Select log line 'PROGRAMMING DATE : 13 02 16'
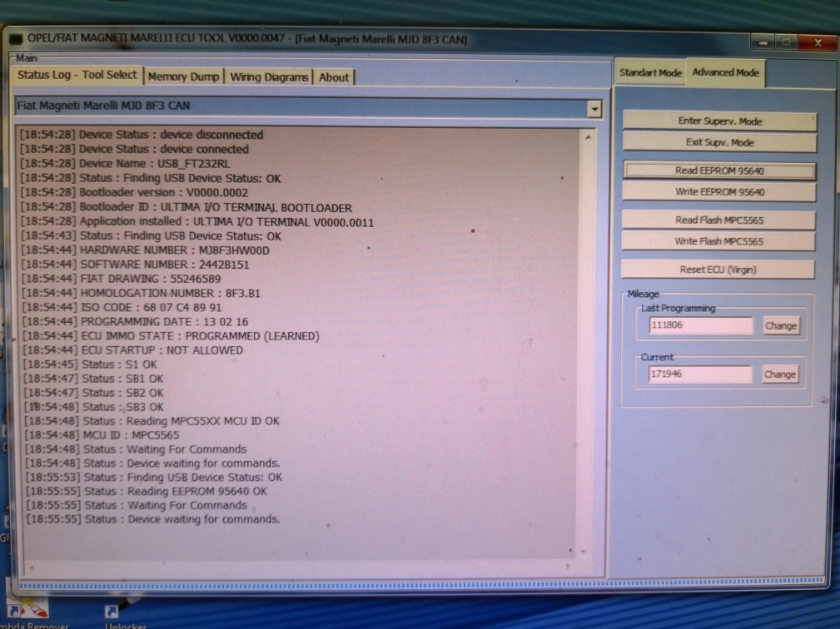This screenshot has height=629, width=840. tap(136, 322)
